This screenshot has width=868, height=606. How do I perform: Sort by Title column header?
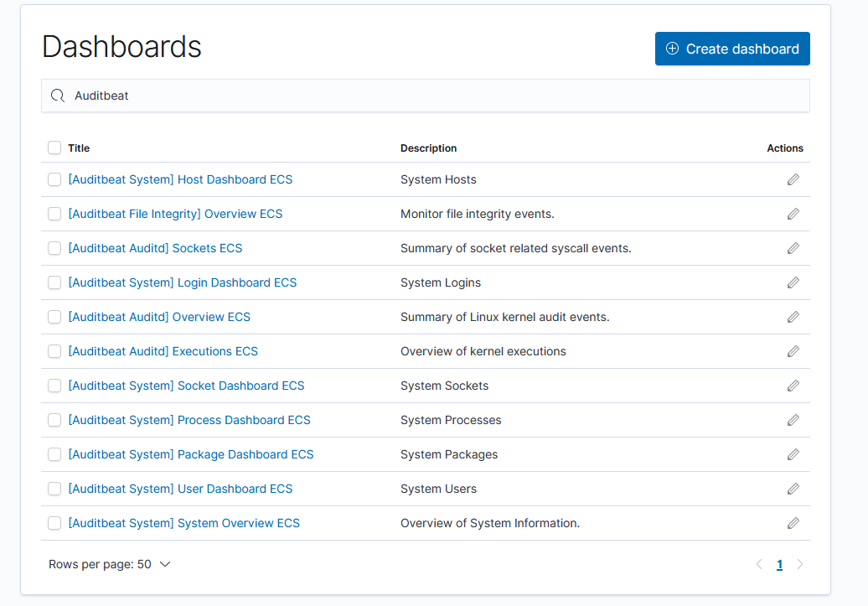pos(79,148)
